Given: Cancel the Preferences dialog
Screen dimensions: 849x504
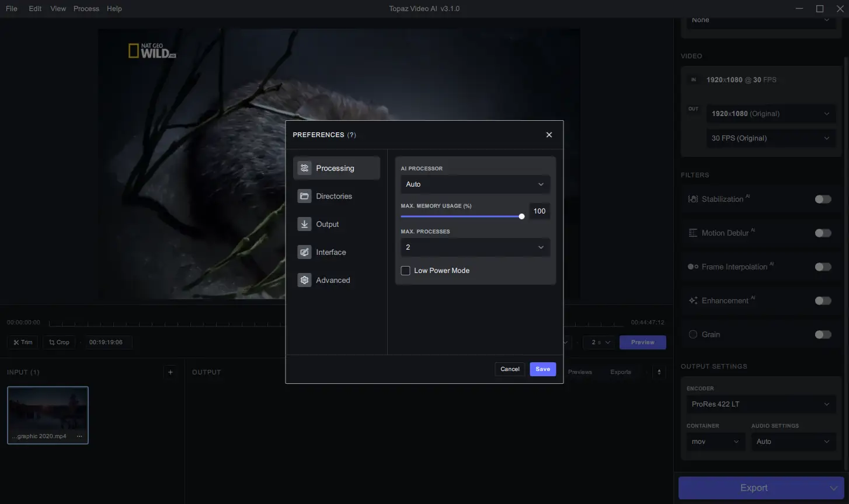Looking at the screenshot, I should (x=510, y=369).
